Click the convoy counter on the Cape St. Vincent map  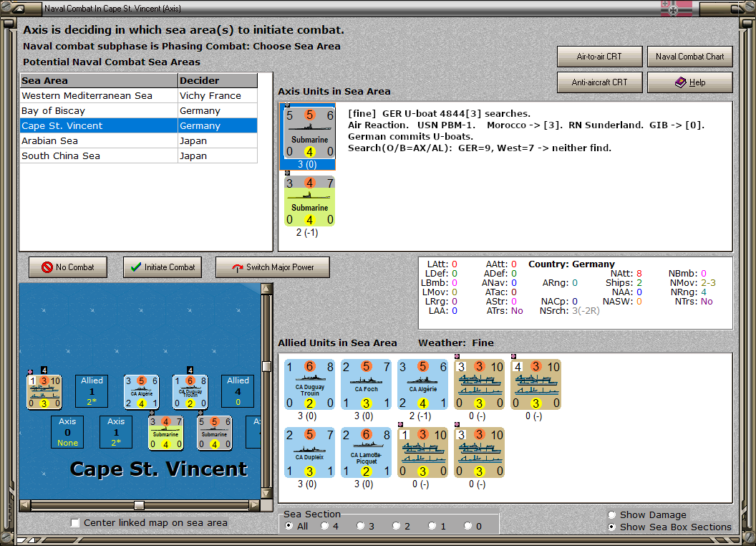(44, 391)
